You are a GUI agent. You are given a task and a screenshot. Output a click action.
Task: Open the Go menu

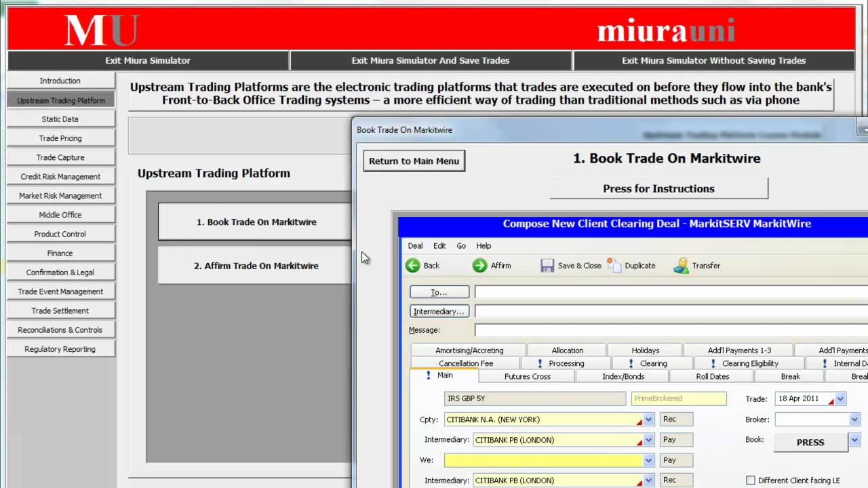(x=461, y=246)
